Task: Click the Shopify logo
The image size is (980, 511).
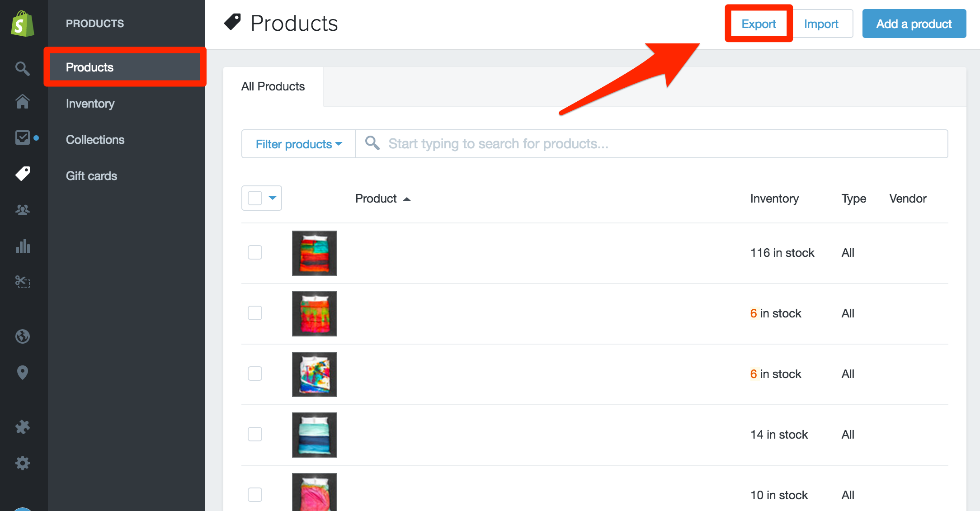Action: coord(23,24)
